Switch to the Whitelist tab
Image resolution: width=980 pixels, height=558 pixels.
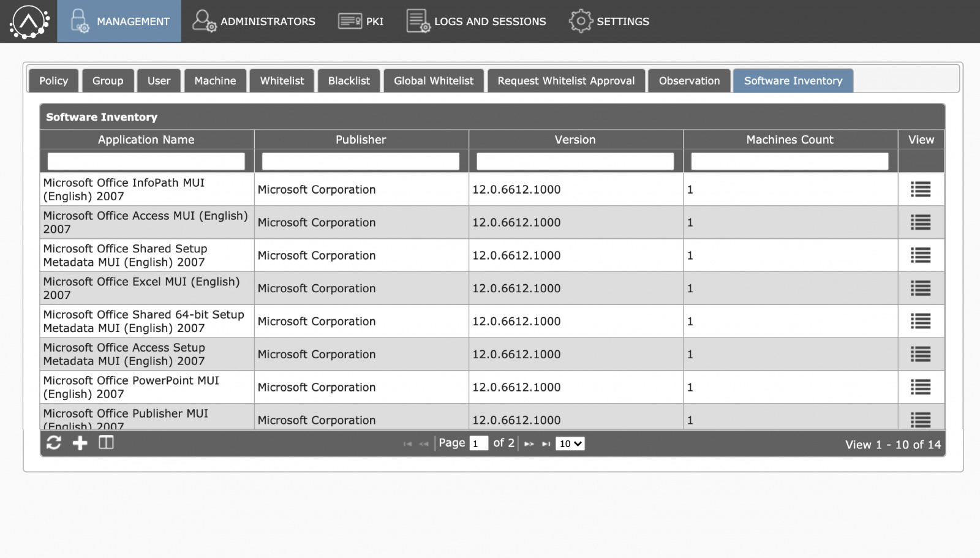(x=282, y=81)
